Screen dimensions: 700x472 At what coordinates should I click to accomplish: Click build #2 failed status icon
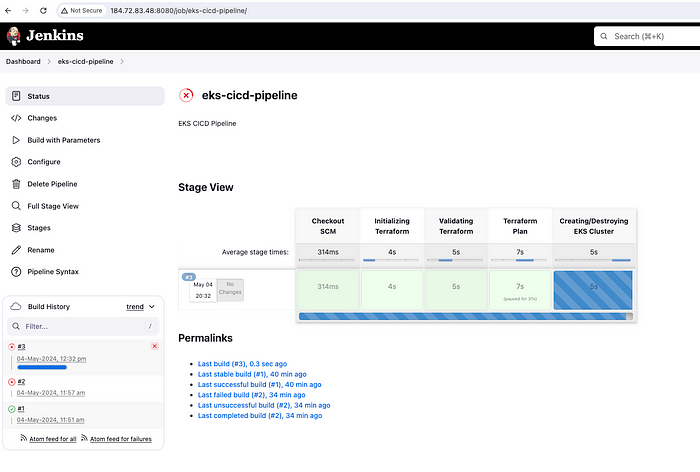12,382
